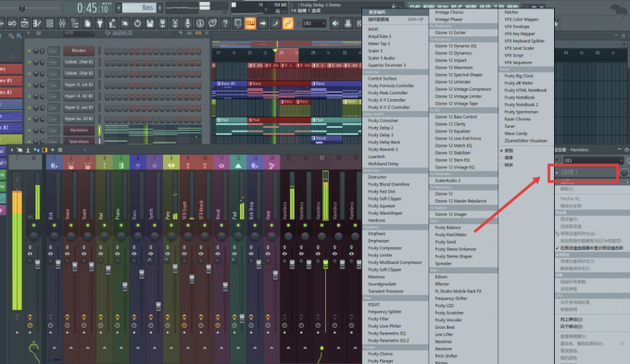Viewport: 630px width, 364px height.
Task: Choose Fruity Reeverb 2 from plugin menu
Action: coord(383,149)
